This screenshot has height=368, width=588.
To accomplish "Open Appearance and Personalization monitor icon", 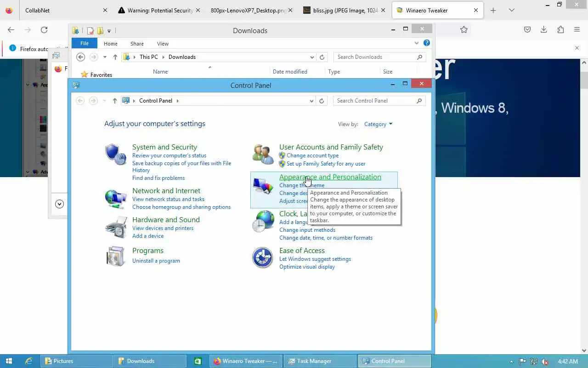I will tap(263, 185).
